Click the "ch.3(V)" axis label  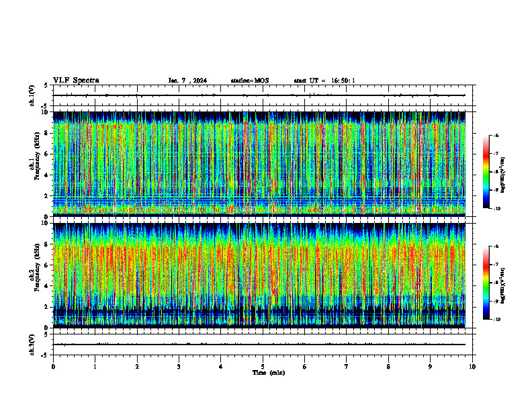click(x=32, y=345)
